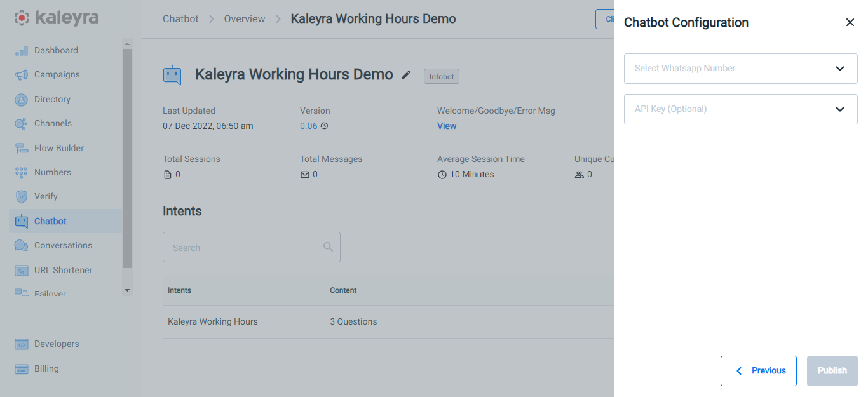868x397 pixels.
Task: Select Verify in the sidebar
Action: click(46, 196)
